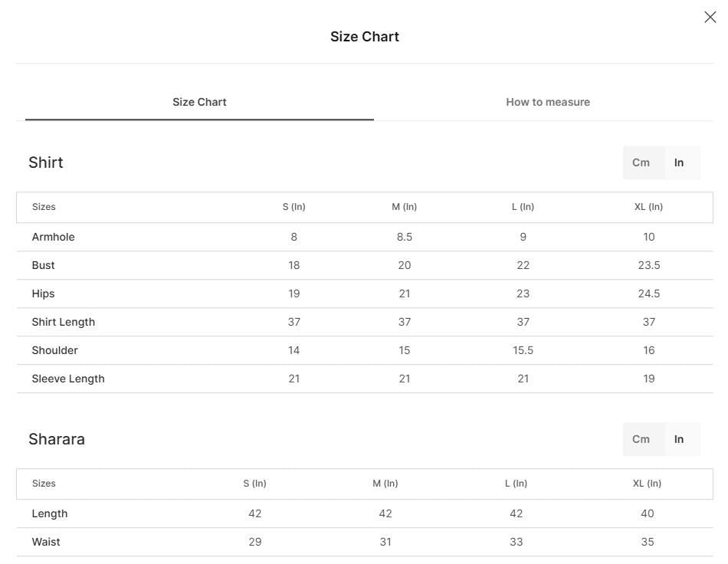Switch Sharara measurements to Cm
Screen dimensions: 728x564
coord(641,439)
